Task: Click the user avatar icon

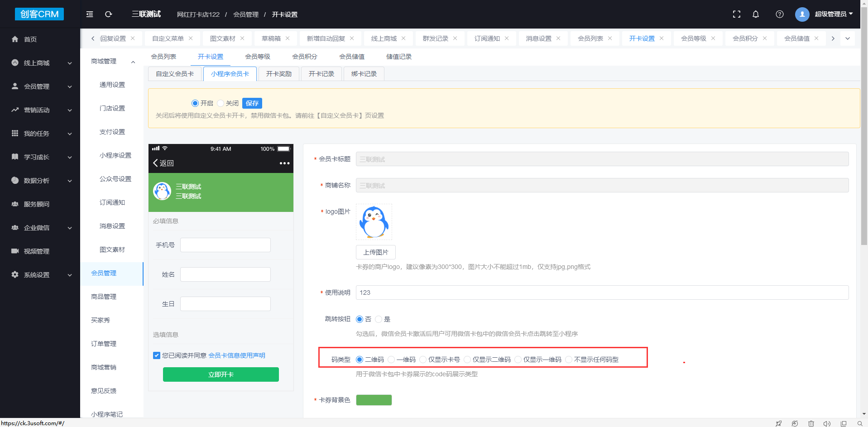Action: click(x=802, y=14)
